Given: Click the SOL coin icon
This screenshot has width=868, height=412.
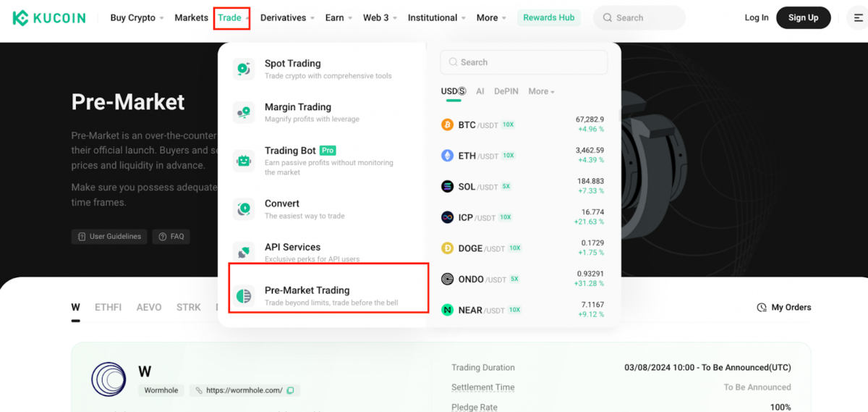Looking at the screenshot, I should coord(447,186).
